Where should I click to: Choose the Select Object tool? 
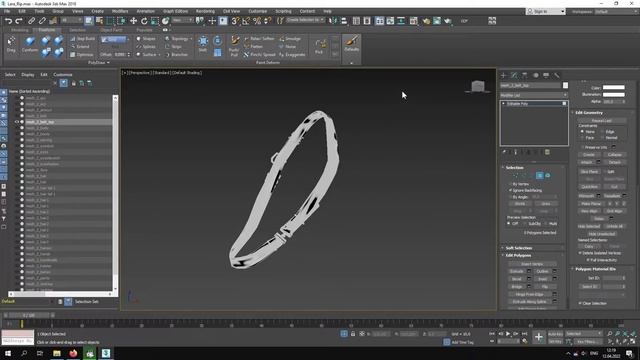pos(89,21)
